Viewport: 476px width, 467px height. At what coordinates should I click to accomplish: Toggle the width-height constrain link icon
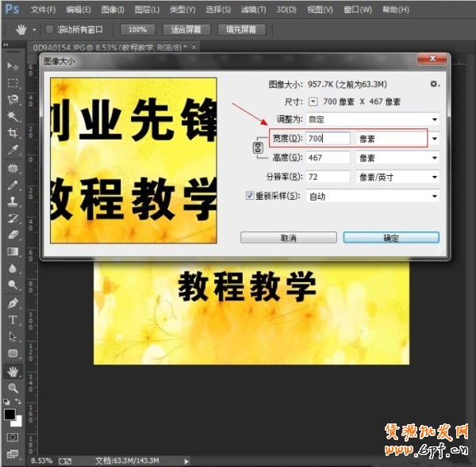(x=258, y=147)
